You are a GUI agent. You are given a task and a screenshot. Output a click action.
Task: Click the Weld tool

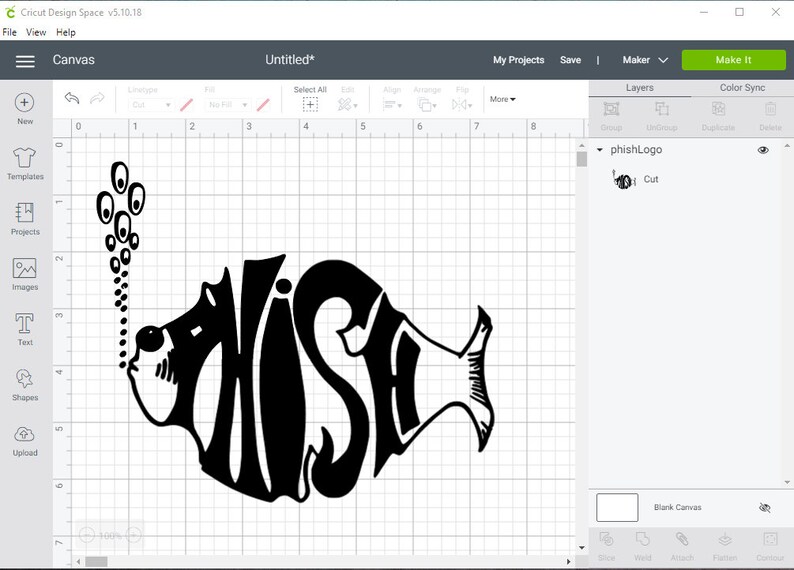(x=643, y=546)
